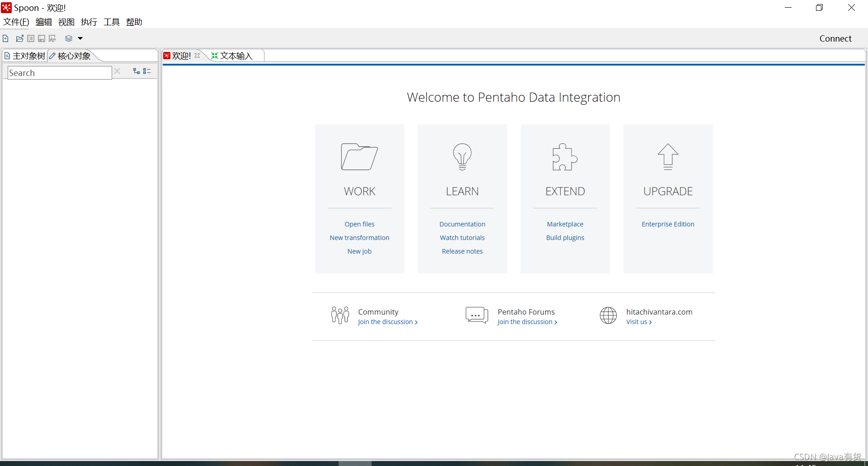Viewport: 868px width, 466px height.
Task: Restore down the Spoon window
Action: [819, 8]
